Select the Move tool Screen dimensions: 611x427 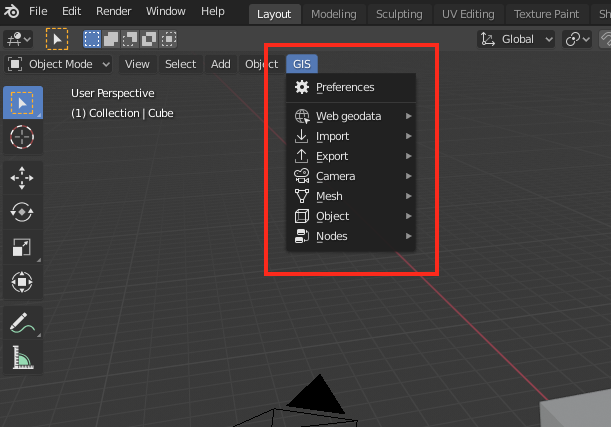point(23,178)
